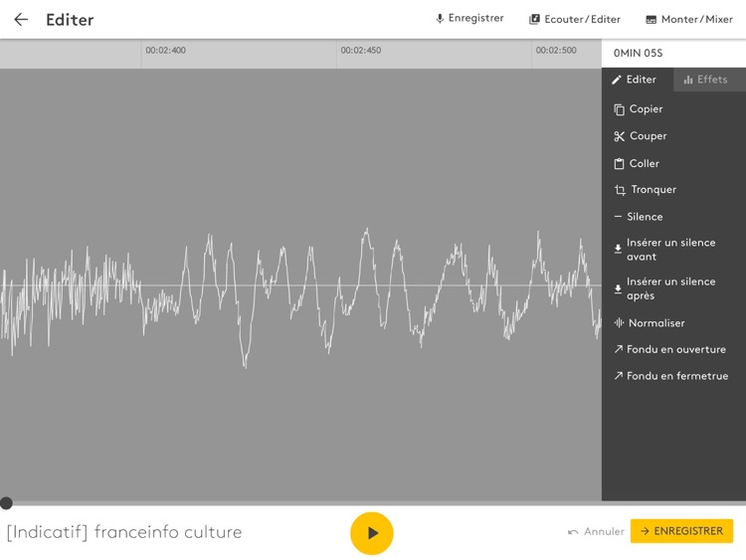
Task: Click the Normaliser waveform icon
Action: point(619,323)
